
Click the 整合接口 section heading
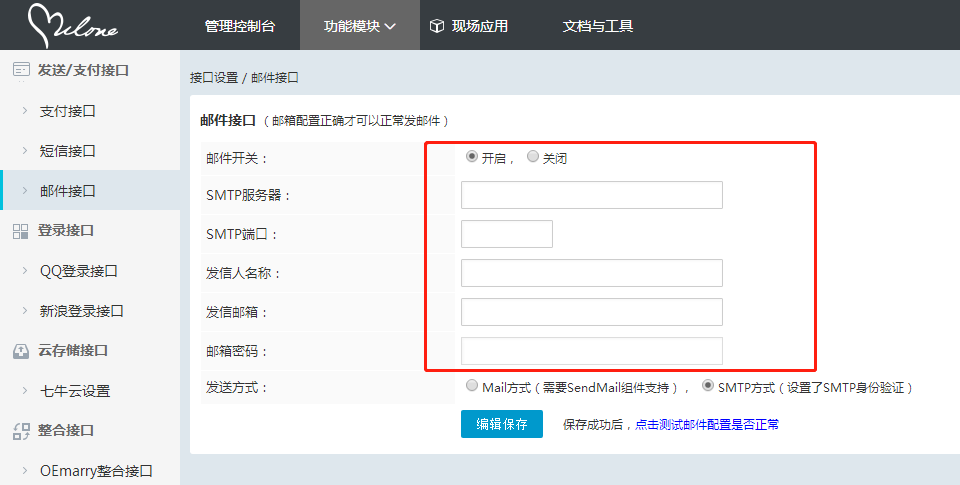66,430
